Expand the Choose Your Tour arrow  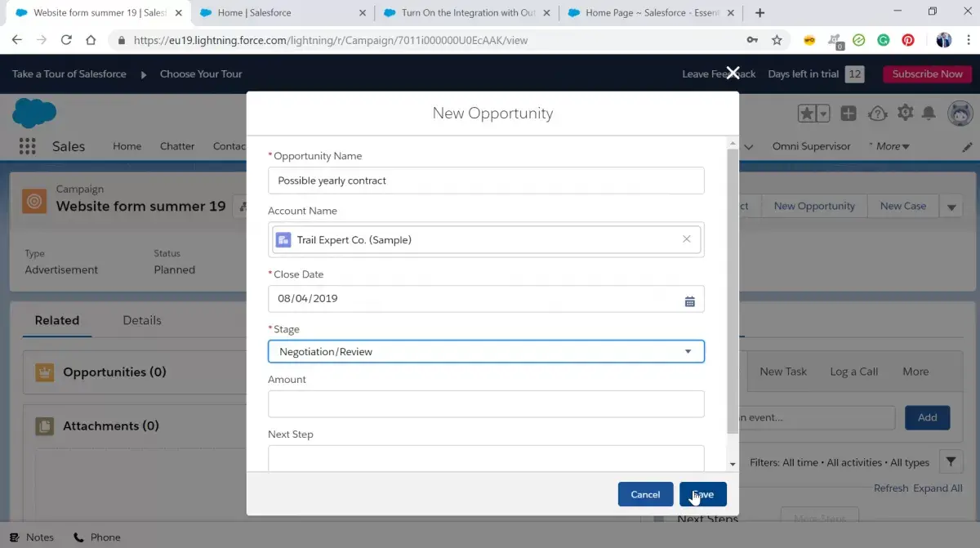[144, 74]
